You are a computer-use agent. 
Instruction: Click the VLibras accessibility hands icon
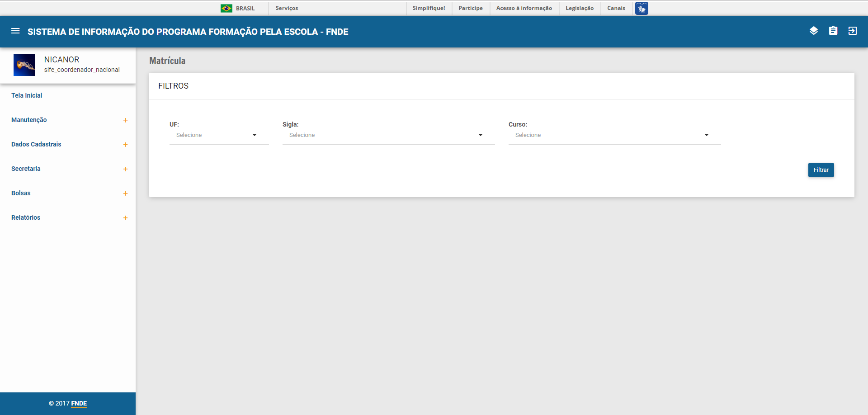click(x=641, y=8)
